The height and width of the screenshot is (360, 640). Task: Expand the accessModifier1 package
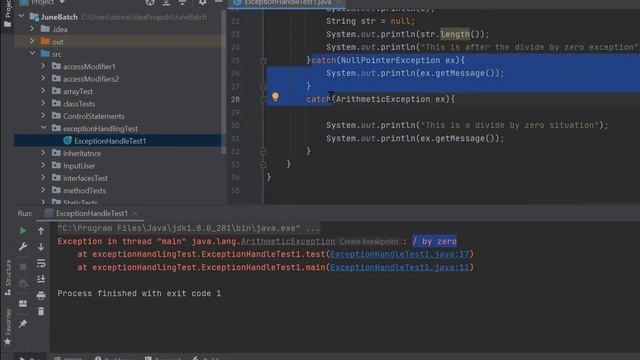coord(43,66)
